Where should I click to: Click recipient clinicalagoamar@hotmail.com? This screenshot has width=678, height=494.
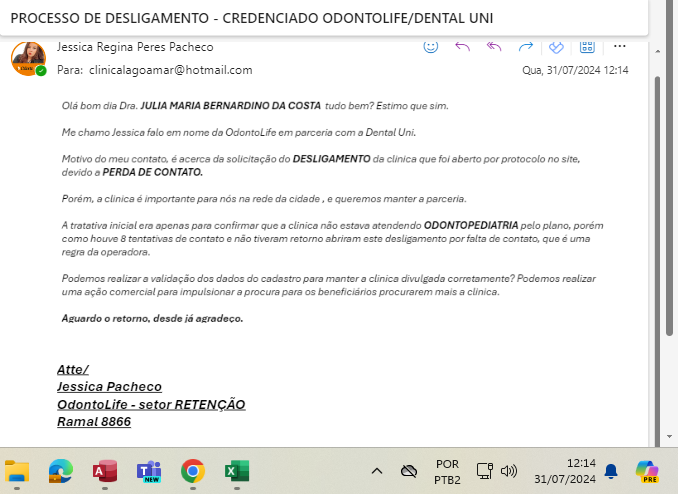point(171,70)
